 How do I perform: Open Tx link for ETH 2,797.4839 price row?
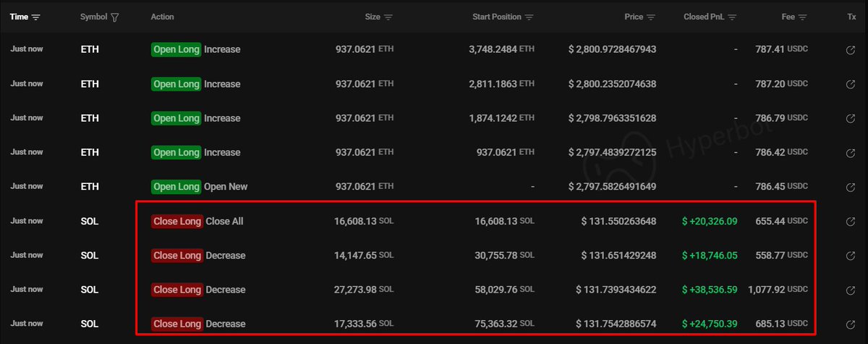coord(851,153)
